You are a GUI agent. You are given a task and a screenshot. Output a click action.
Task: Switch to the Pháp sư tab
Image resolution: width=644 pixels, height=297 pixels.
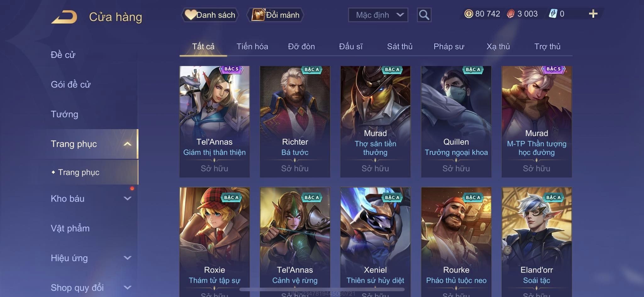click(449, 46)
